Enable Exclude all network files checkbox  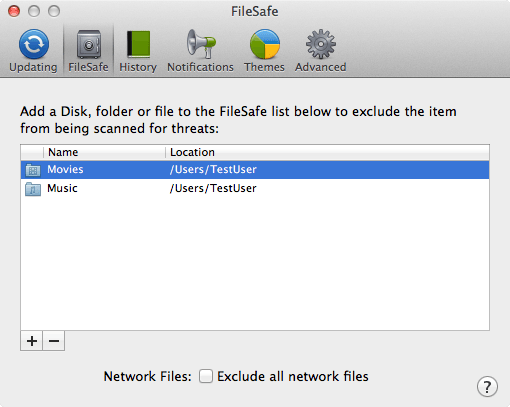pyautogui.click(x=206, y=376)
